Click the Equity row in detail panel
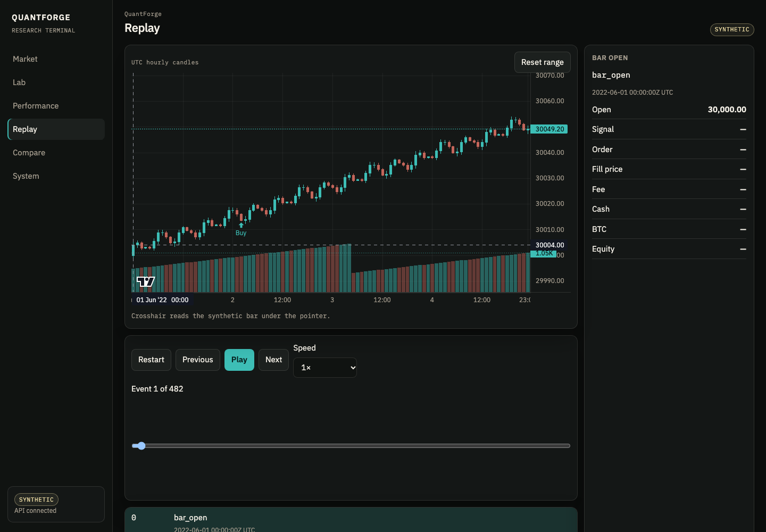Viewport: 766px width, 532px height. point(669,249)
